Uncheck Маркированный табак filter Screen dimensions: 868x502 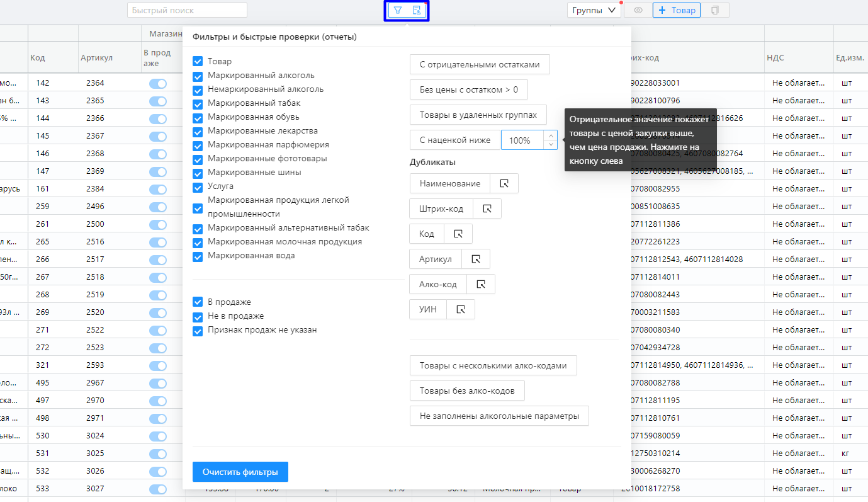tap(198, 103)
